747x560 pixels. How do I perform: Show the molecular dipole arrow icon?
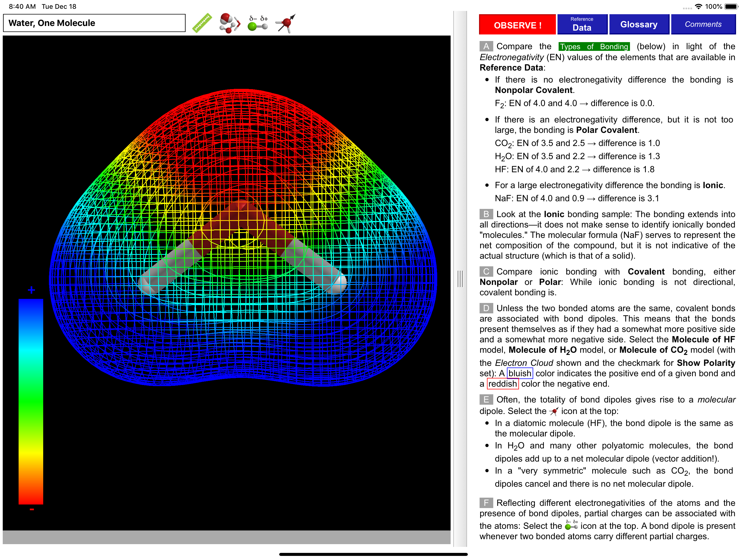[286, 23]
